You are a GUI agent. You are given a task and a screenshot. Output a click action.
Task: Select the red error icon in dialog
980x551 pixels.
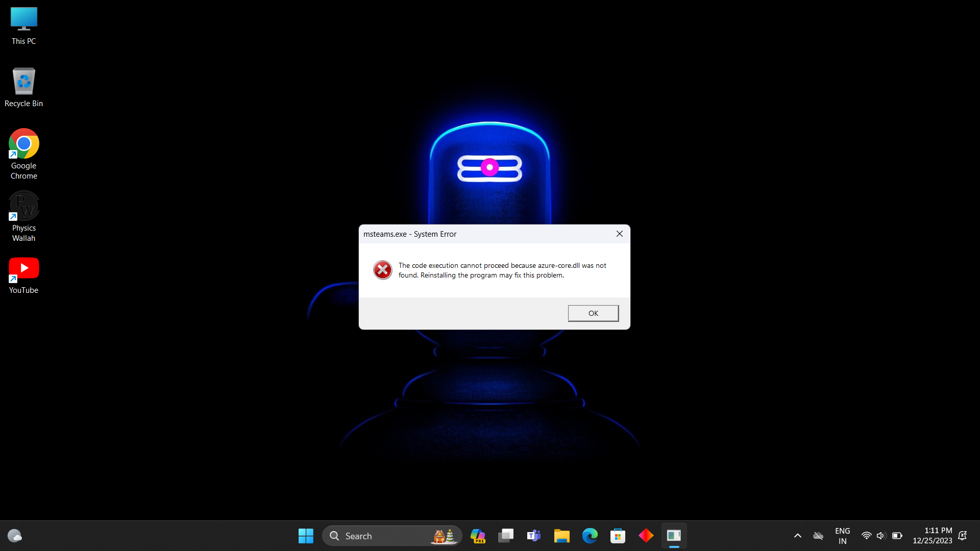pyautogui.click(x=382, y=270)
